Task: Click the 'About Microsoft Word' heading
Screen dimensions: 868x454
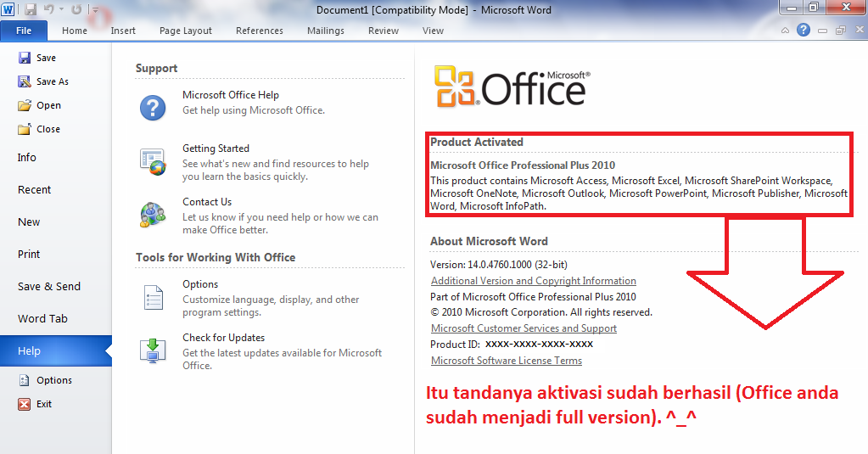Action: click(489, 241)
